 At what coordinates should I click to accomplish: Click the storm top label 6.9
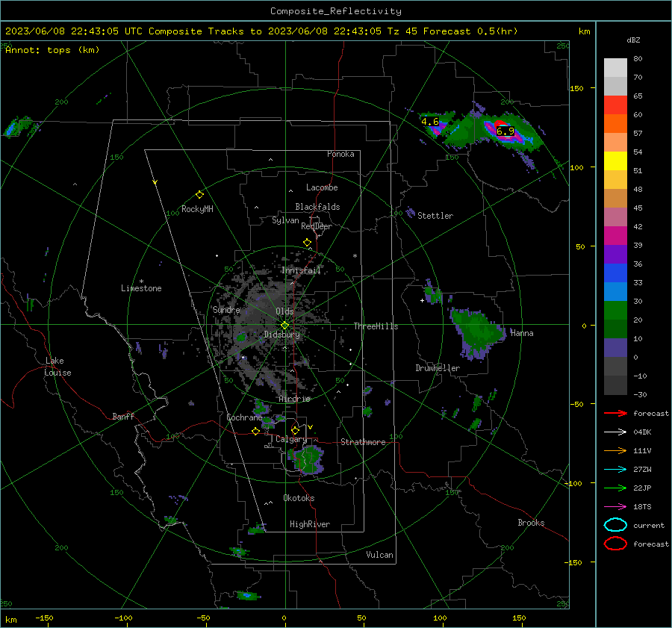tap(505, 131)
